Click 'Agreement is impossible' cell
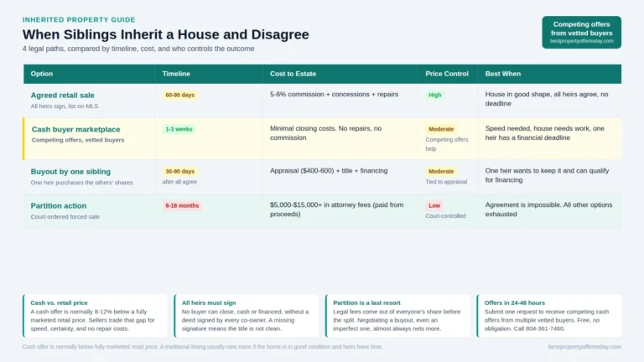Screen dimensions: 644x362 tap(548, 209)
